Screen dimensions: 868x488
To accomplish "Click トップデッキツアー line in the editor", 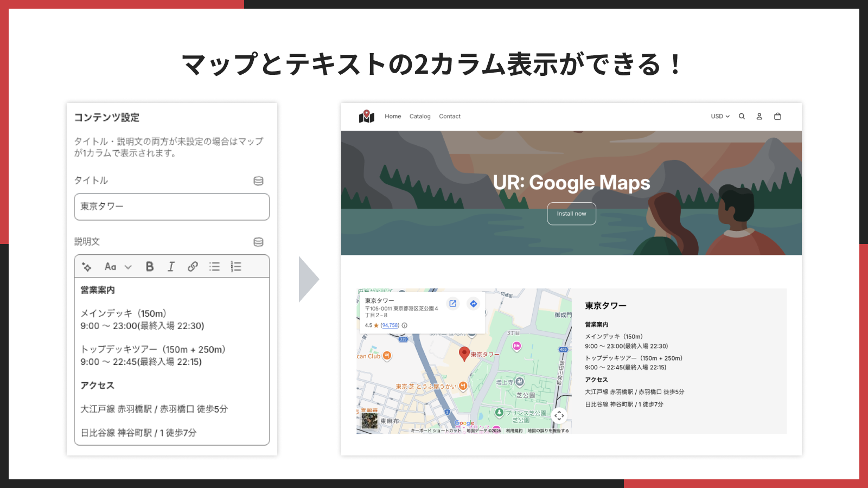I will (153, 350).
